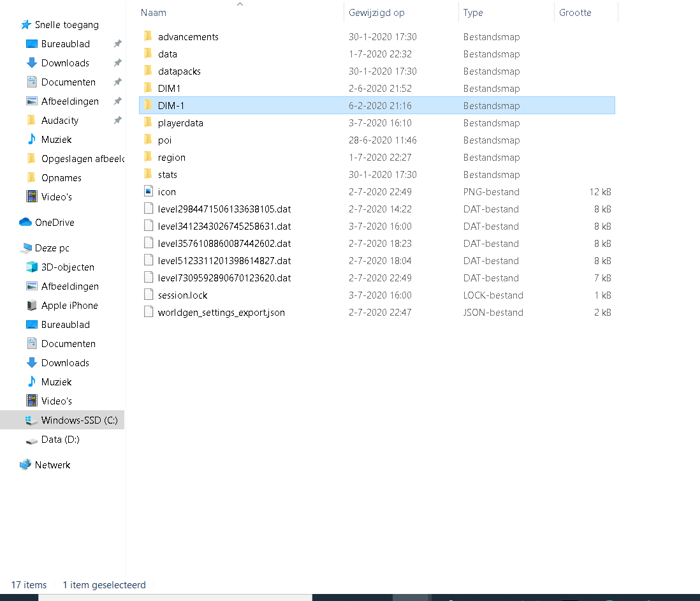Select the playerdata folder icon
700x601 pixels.
coord(148,122)
